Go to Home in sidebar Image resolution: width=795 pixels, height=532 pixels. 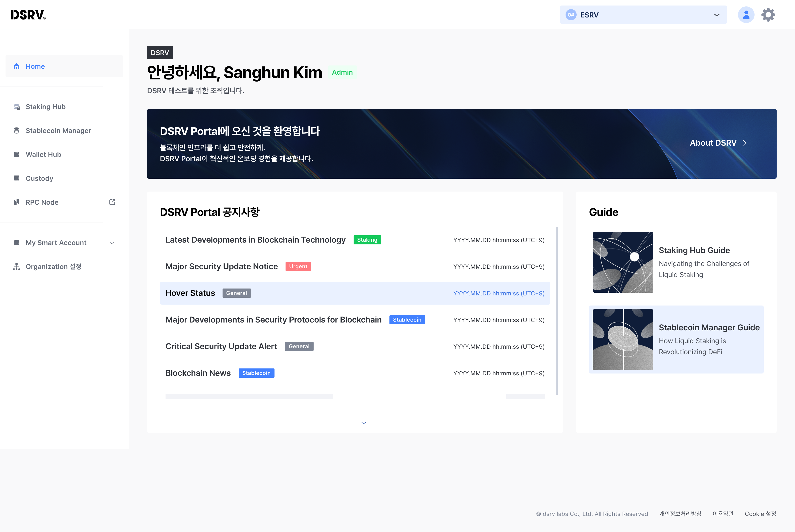point(35,66)
